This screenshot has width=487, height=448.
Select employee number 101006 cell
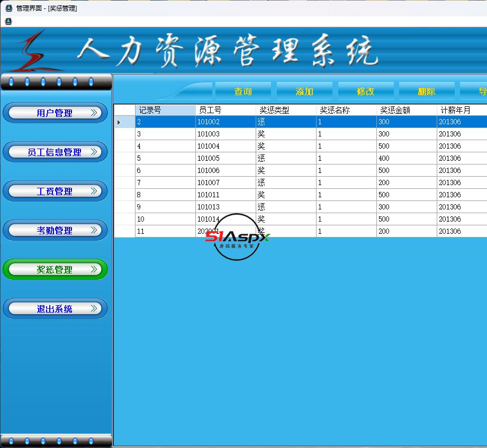pyautogui.click(x=226, y=170)
